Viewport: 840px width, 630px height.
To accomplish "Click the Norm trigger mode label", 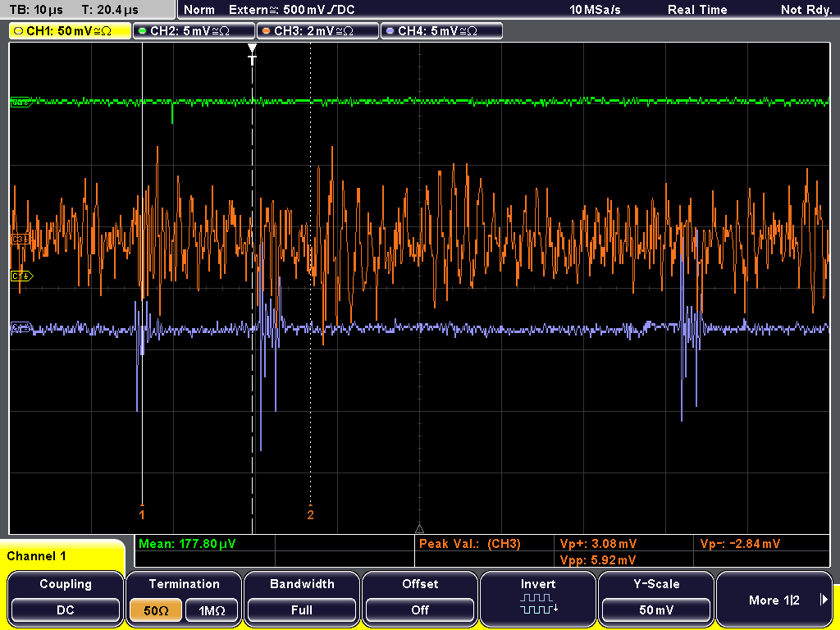I will click(x=199, y=10).
